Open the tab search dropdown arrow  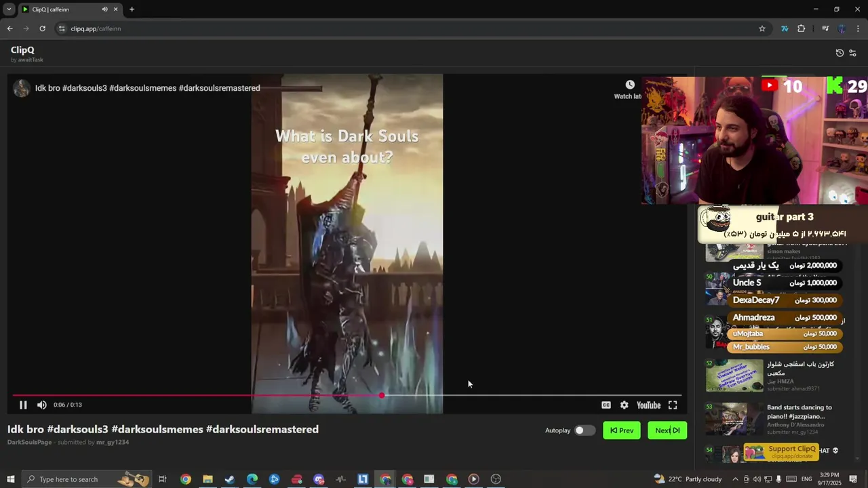pos(9,9)
